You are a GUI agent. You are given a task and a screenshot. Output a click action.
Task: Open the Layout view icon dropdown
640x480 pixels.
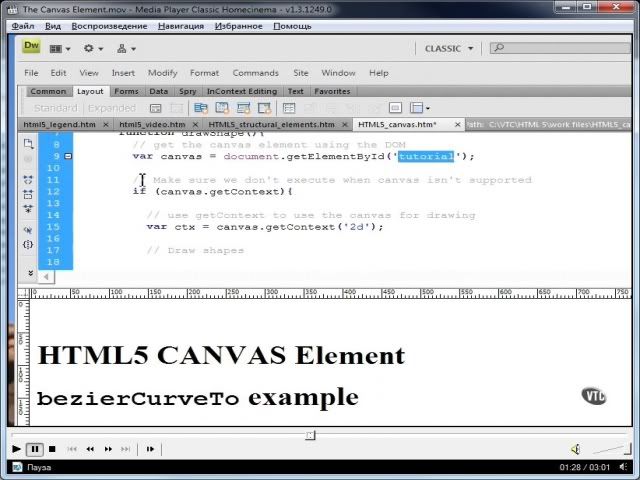60,49
